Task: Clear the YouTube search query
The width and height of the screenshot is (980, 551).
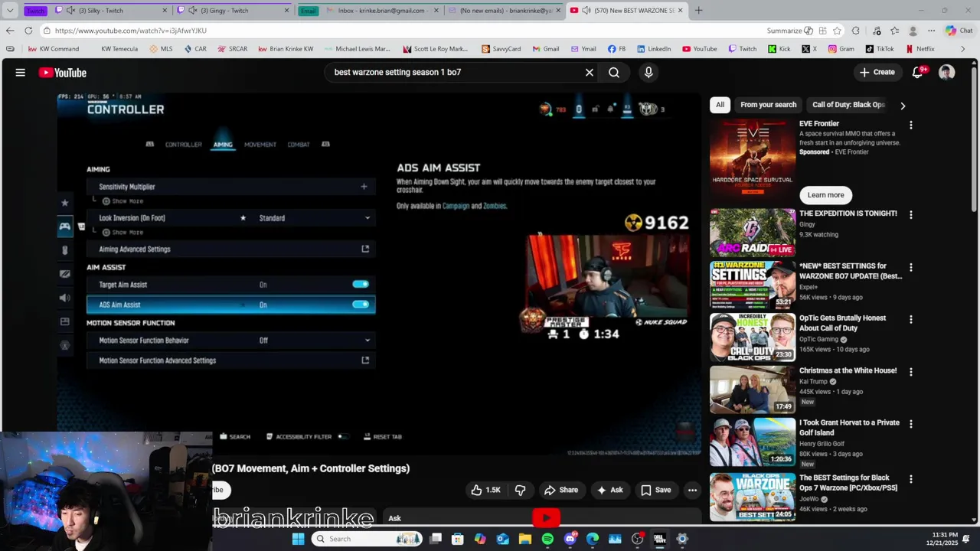Action: tap(590, 72)
